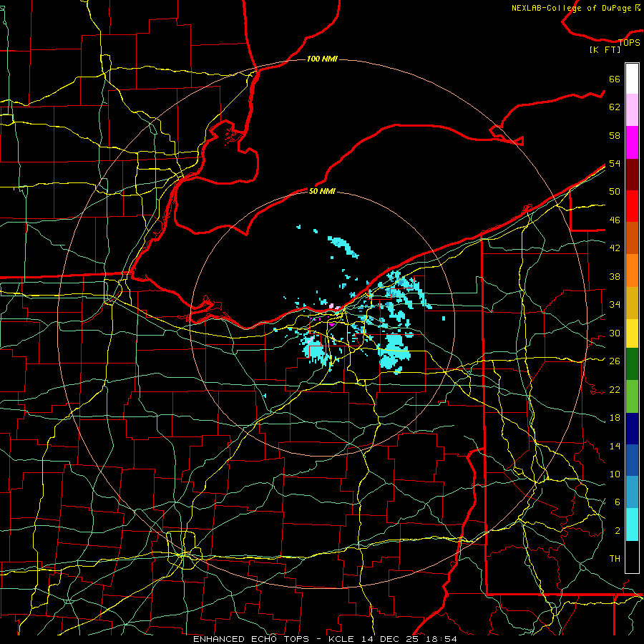Click the 22 legend value label
This screenshot has height=644, width=644.
click(615, 389)
